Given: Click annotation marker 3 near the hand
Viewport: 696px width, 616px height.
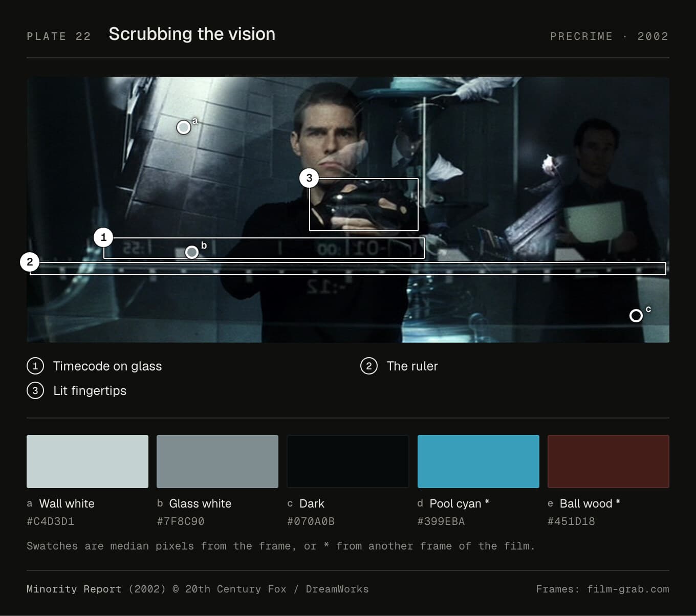Looking at the screenshot, I should pyautogui.click(x=309, y=178).
